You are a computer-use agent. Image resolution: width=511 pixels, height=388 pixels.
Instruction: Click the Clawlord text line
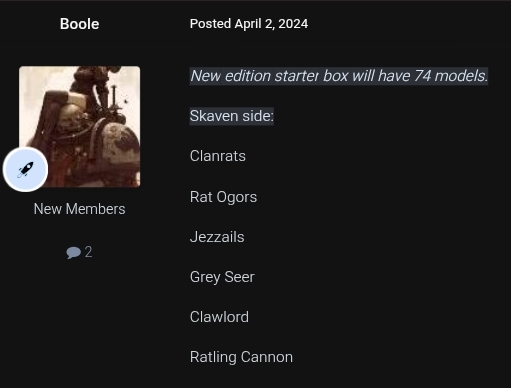click(x=219, y=317)
